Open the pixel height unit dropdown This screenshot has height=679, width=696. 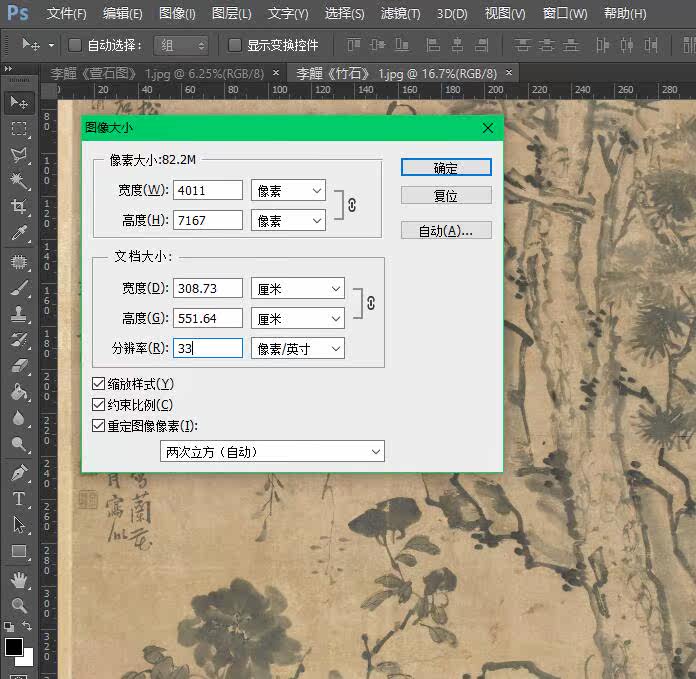point(289,221)
